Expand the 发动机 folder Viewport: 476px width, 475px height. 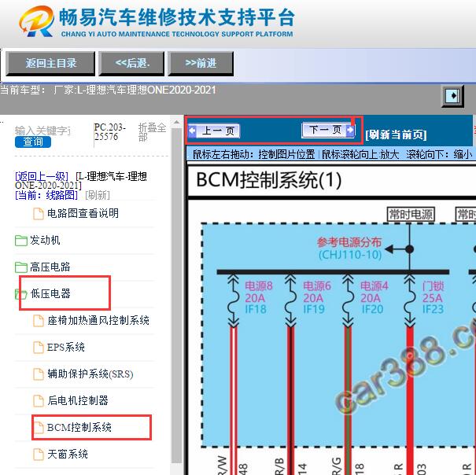[x=45, y=241]
